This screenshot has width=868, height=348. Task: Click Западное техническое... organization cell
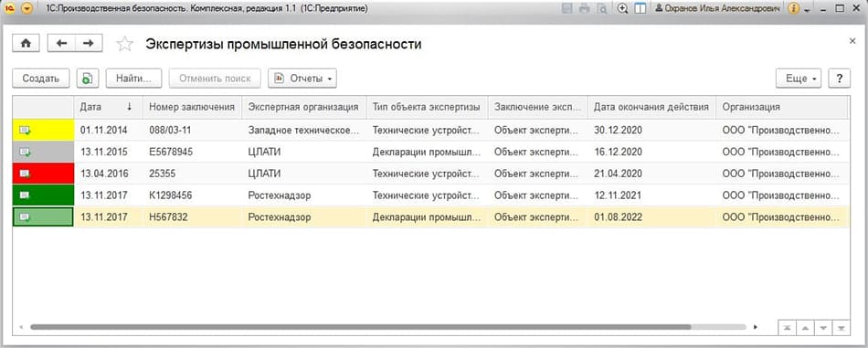[x=304, y=130]
